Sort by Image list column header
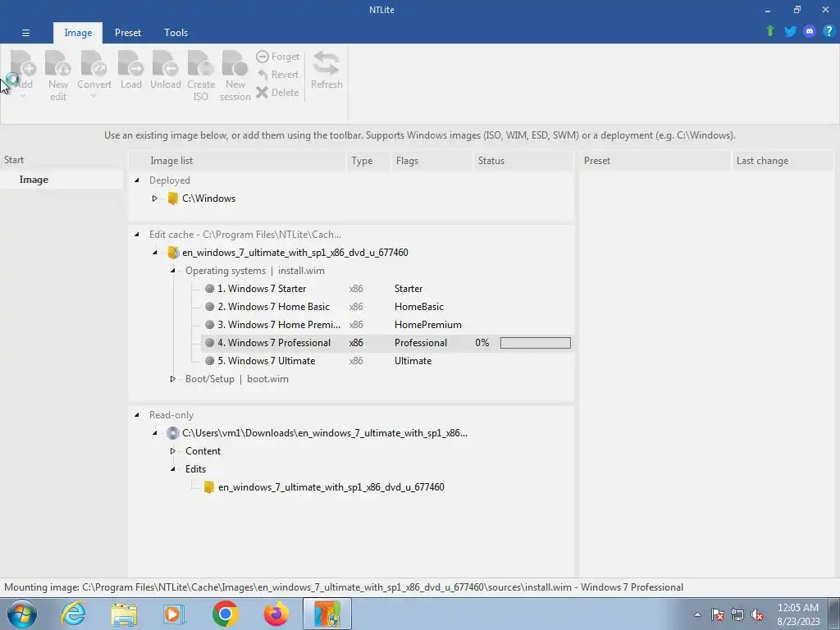Viewport: 840px width, 630px height. pos(239,161)
